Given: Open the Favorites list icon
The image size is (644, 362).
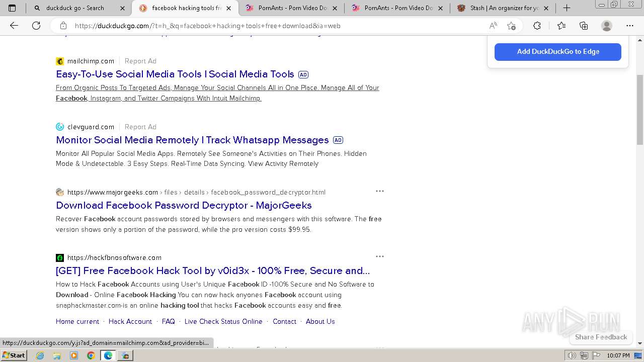Looking at the screenshot, I should pos(561,26).
